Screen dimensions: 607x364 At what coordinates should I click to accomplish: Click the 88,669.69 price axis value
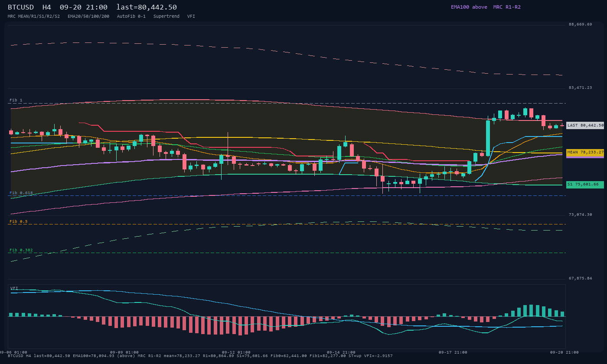point(580,24)
